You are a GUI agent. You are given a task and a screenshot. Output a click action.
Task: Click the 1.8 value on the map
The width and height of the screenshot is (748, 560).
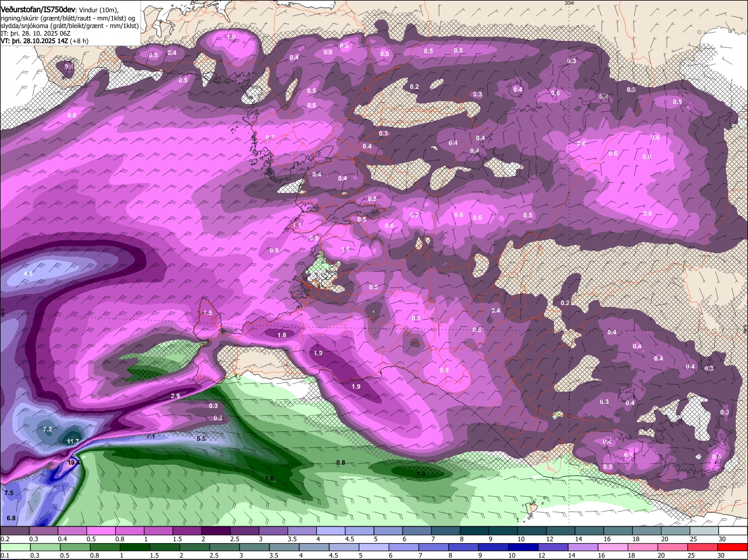(282, 335)
